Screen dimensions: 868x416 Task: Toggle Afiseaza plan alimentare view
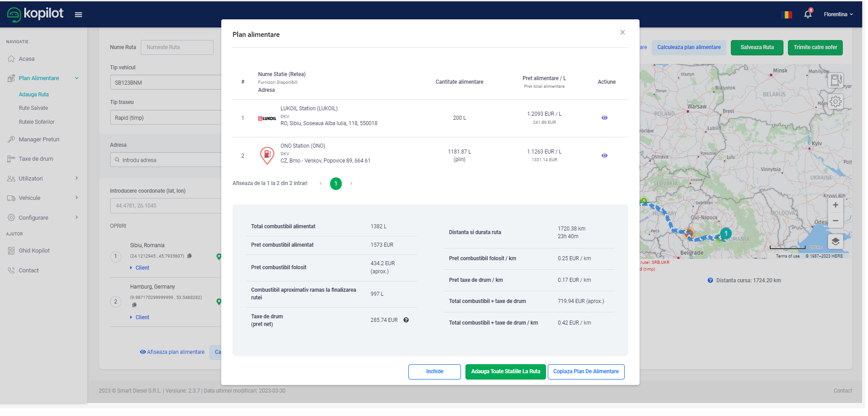tap(172, 352)
